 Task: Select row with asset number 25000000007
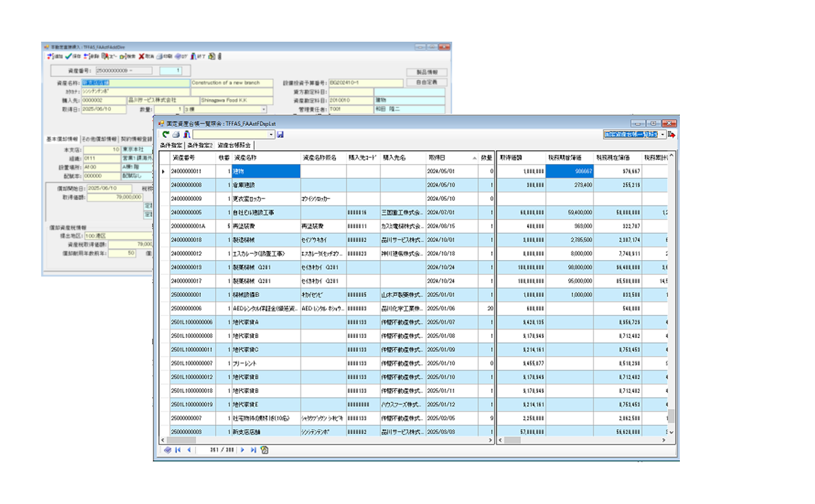coord(193,418)
